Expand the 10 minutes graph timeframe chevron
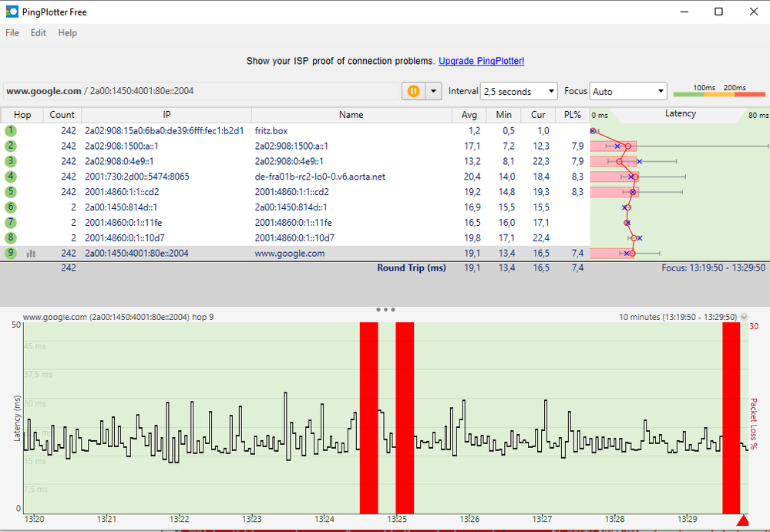The width and height of the screenshot is (770, 532). pyautogui.click(x=744, y=317)
